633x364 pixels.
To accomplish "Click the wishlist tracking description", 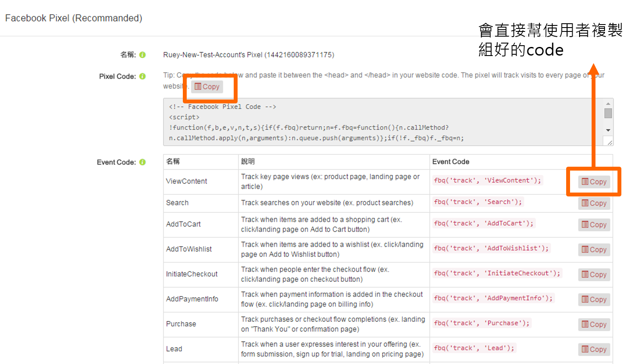I will [332, 250].
